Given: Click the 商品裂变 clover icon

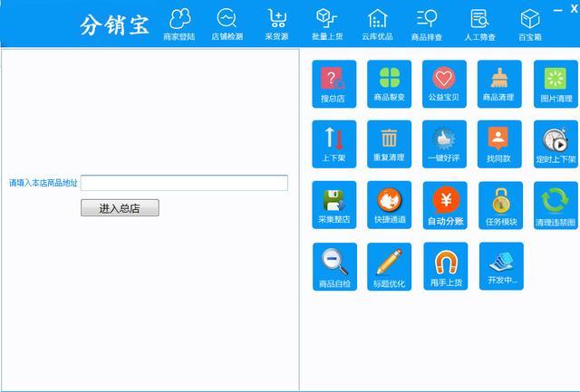Looking at the screenshot, I should point(389,83).
